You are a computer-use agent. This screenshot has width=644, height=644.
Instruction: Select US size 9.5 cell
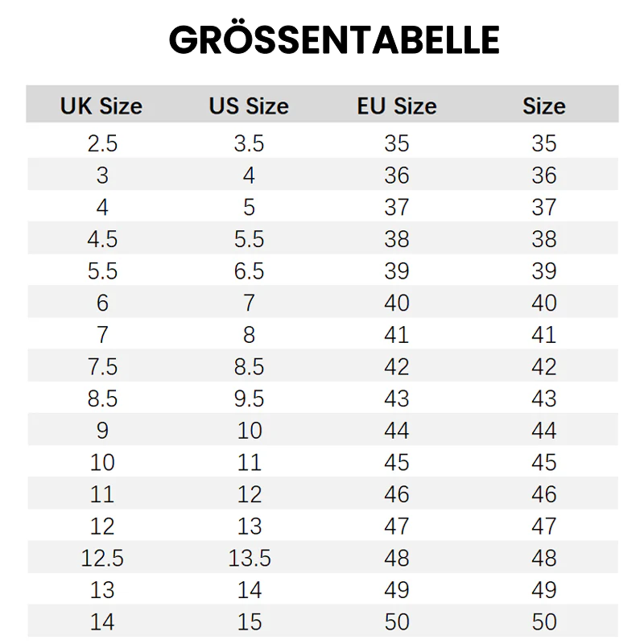point(249,398)
